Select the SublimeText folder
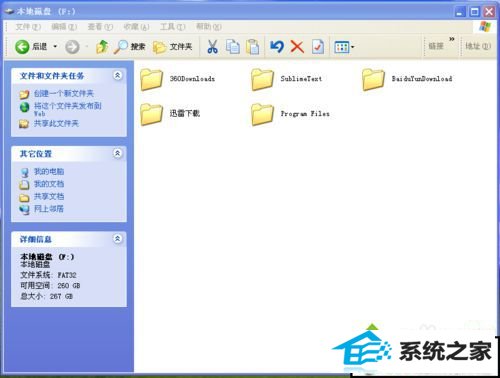 287,79
